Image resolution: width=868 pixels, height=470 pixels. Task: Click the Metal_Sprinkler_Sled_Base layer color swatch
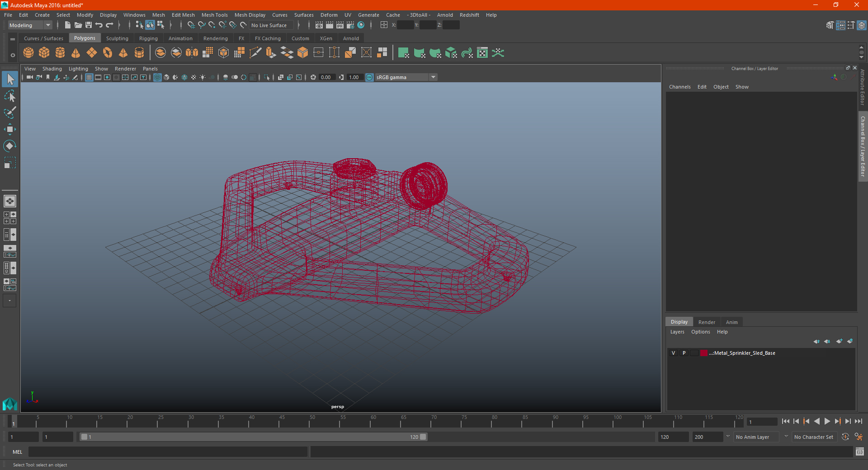click(x=704, y=353)
